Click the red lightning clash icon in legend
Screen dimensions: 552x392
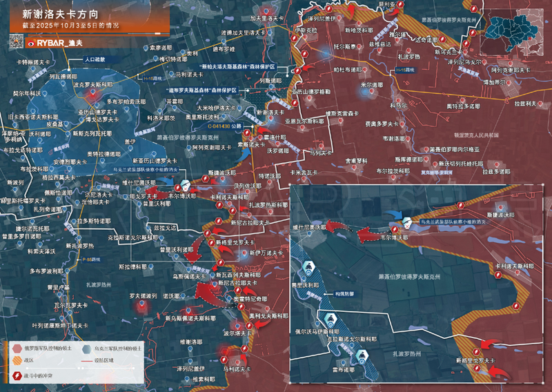15,377
